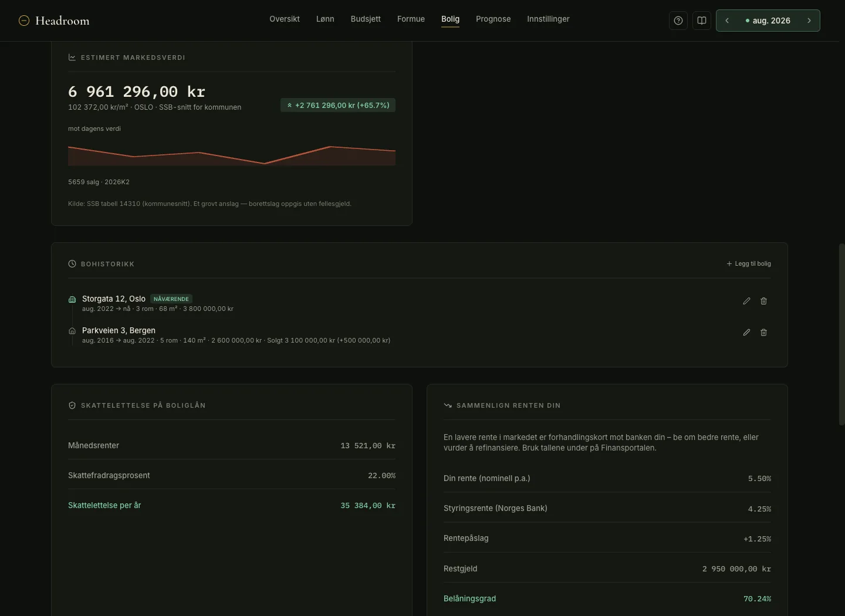This screenshot has height=616, width=845.
Task: Click Styringsrente 4.25% value
Action: (x=759, y=509)
